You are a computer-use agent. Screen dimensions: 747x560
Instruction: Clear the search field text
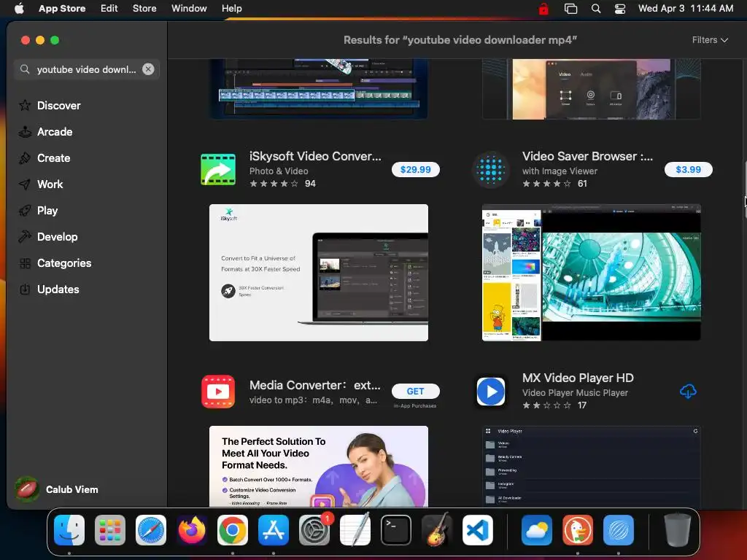tap(148, 69)
